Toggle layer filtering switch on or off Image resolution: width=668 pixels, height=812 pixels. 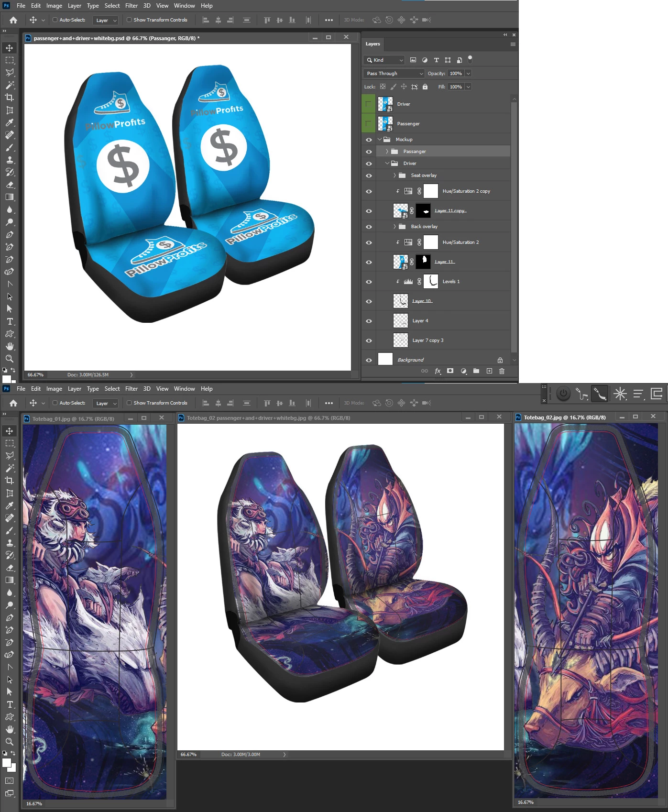pos(470,59)
